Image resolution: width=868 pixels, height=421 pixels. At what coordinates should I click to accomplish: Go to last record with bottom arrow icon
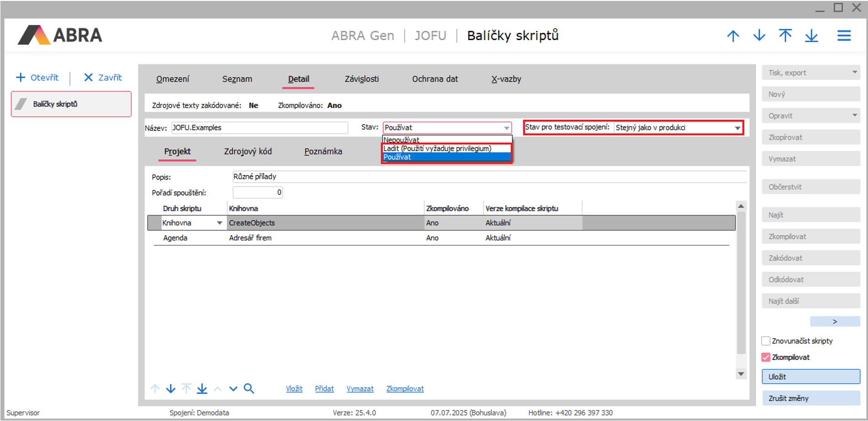point(811,36)
